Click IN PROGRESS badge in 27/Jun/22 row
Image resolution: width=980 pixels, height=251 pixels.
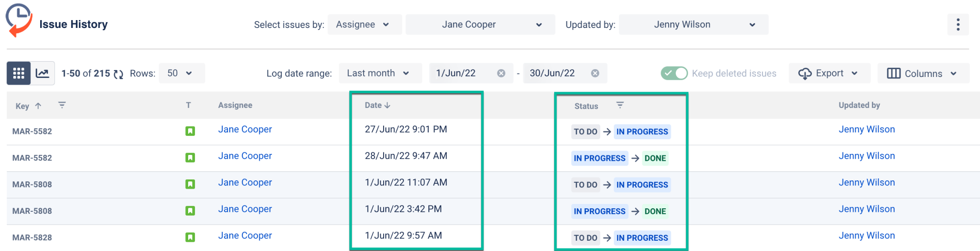coord(642,132)
